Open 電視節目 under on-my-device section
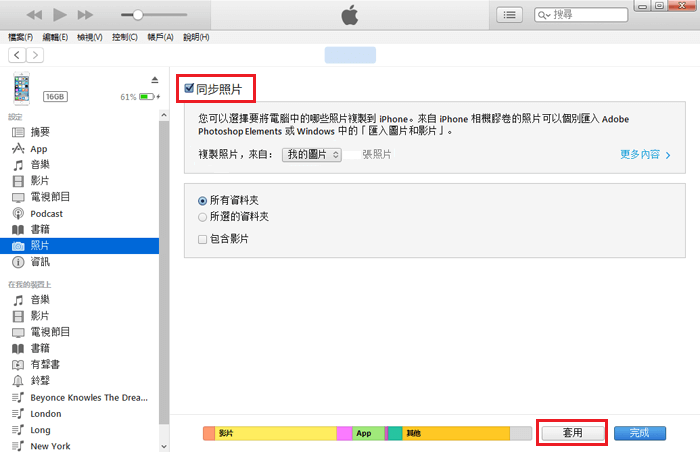This screenshot has width=700, height=452. 79,332
